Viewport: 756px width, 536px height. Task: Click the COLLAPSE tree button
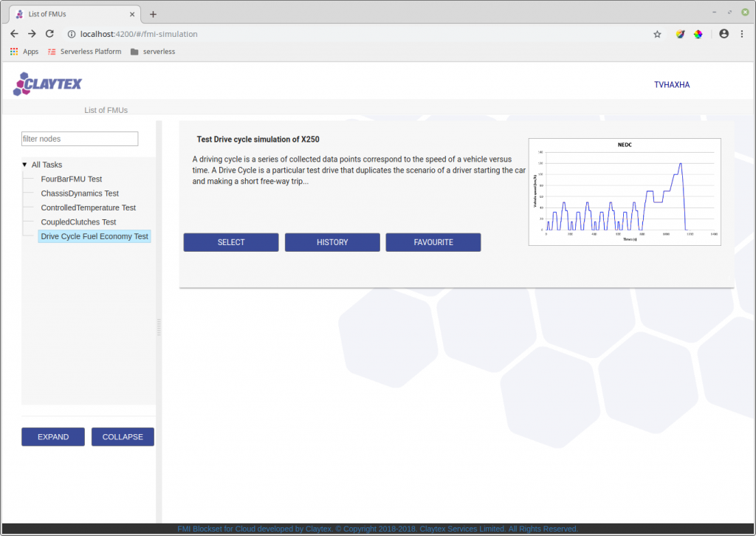(123, 437)
